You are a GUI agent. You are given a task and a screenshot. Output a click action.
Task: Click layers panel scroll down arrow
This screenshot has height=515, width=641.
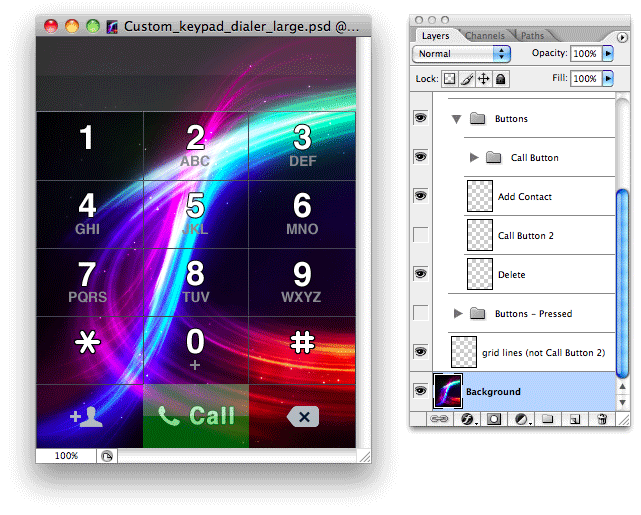tap(622, 402)
